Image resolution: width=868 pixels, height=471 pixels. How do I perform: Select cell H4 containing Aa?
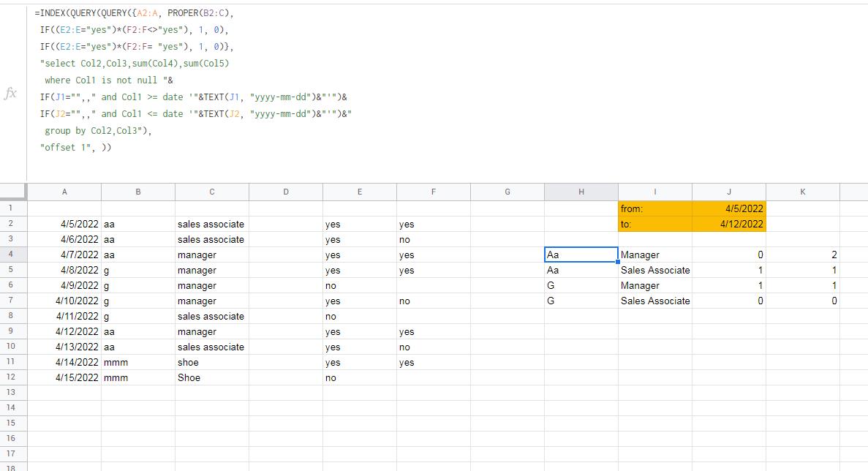point(581,255)
